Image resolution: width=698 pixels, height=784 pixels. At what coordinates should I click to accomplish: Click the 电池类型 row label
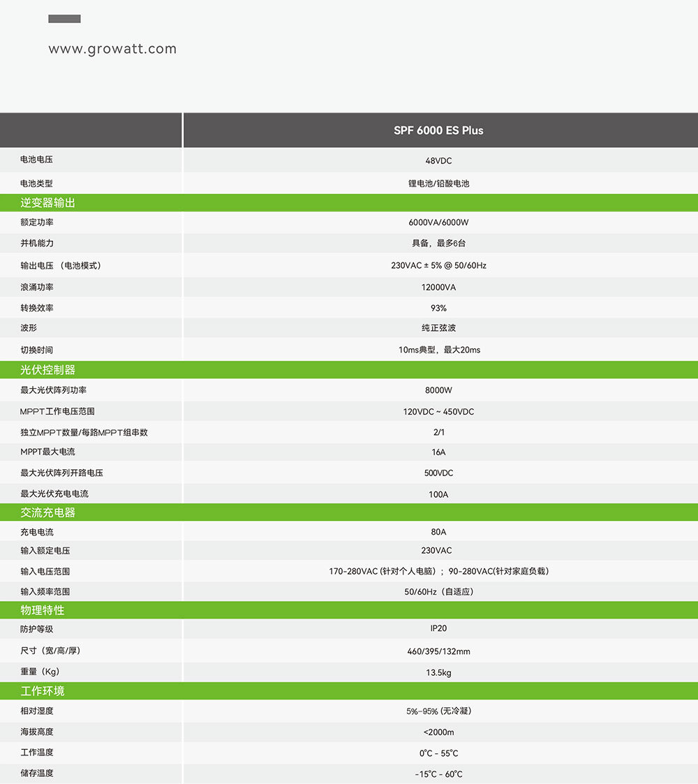[36, 184]
